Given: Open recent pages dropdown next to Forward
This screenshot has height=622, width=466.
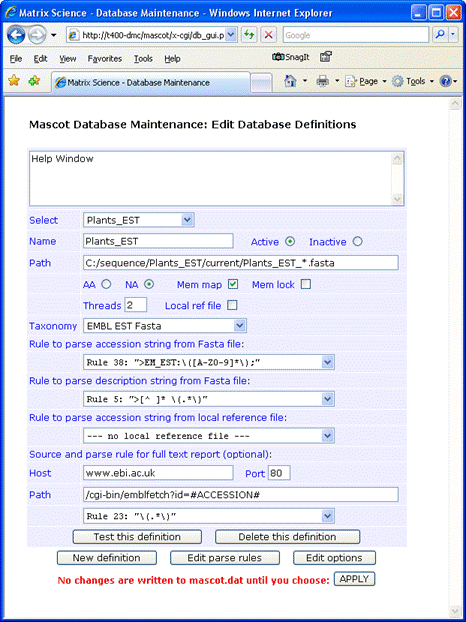Looking at the screenshot, I should click(54, 35).
